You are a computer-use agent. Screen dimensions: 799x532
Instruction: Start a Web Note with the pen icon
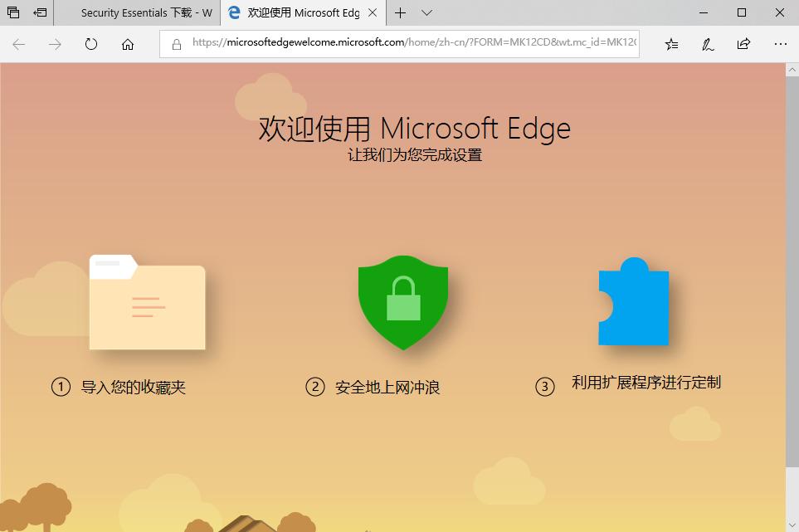pyautogui.click(x=707, y=44)
